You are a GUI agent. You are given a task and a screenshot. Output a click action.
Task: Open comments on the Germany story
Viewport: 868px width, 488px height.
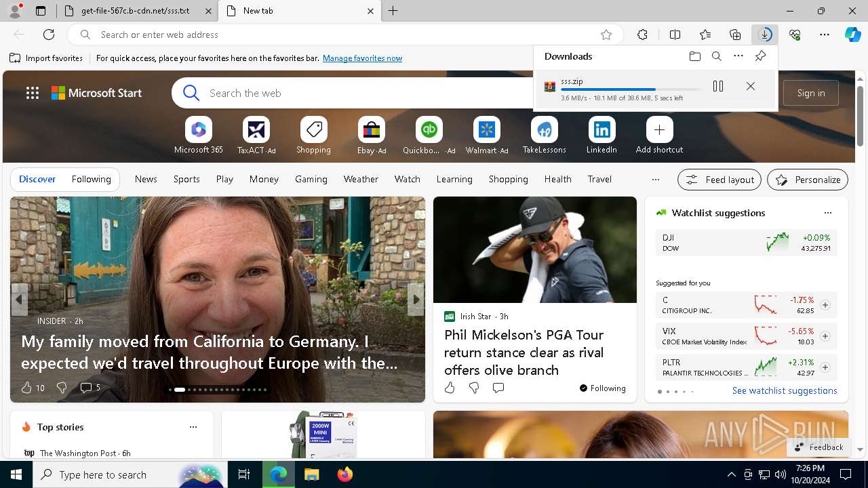(90, 388)
